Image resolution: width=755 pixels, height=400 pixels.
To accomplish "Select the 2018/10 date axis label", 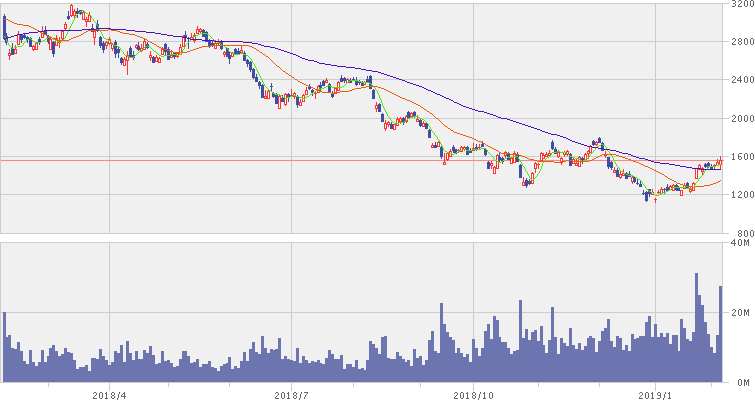I will click(x=470, y=393).
